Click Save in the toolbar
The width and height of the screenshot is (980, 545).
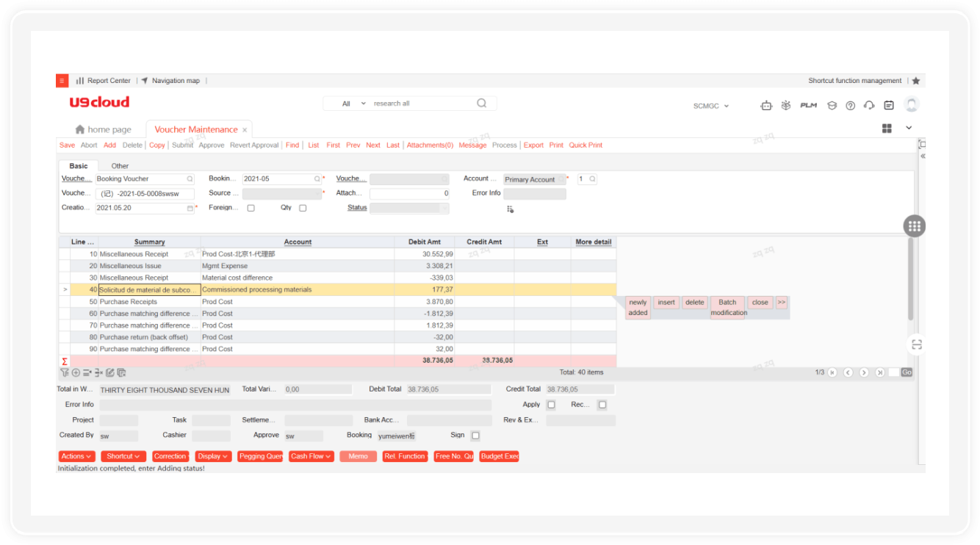click(x=67, y=145)
